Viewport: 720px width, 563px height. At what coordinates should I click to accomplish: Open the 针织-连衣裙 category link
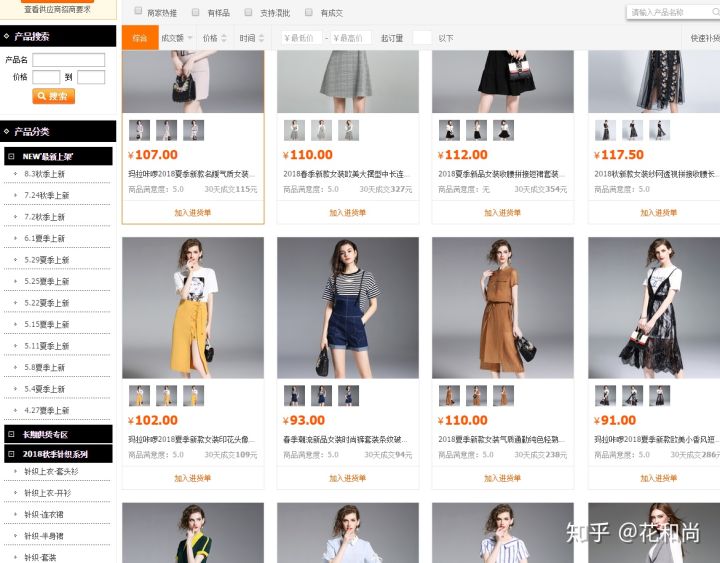(47, 514)
